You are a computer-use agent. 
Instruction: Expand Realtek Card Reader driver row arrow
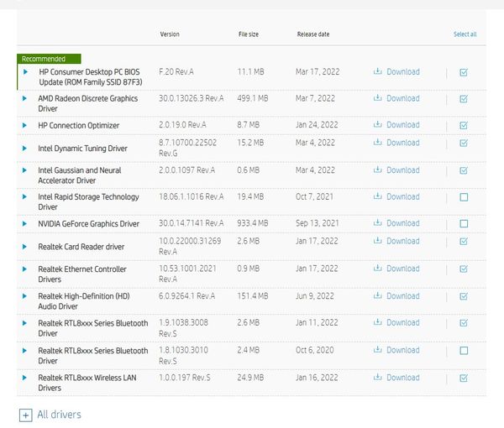coord(24,247)
